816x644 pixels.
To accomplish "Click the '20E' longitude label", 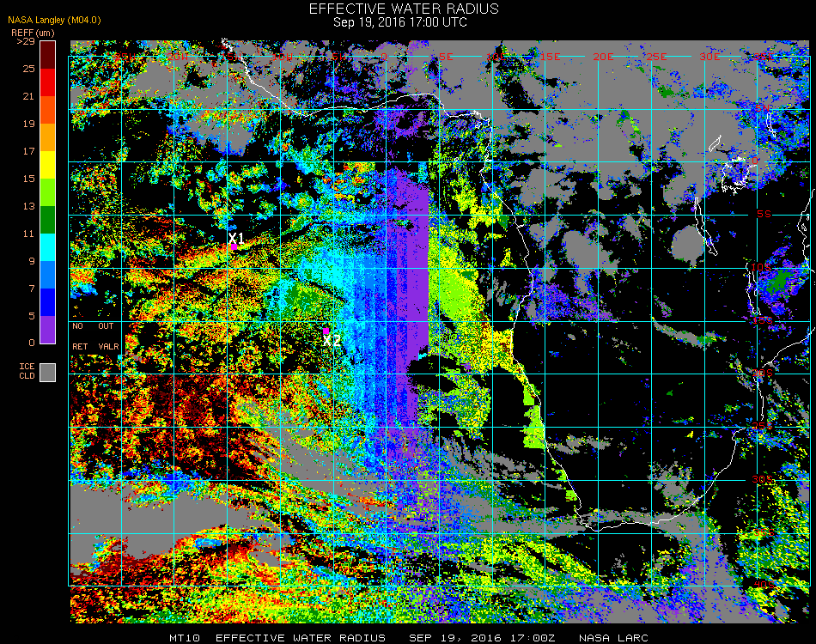I will pyautogui.click(x=603, y=57).
